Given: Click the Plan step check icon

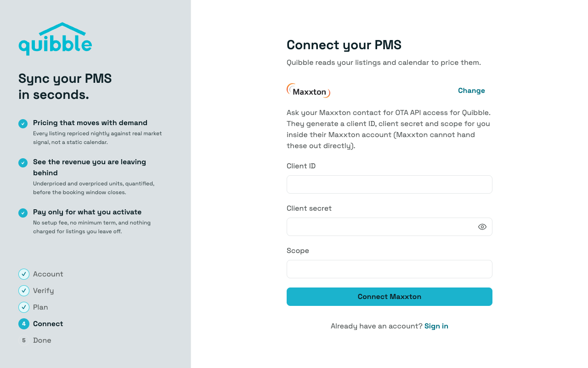Looking at the screenshot, I should 24,307.
